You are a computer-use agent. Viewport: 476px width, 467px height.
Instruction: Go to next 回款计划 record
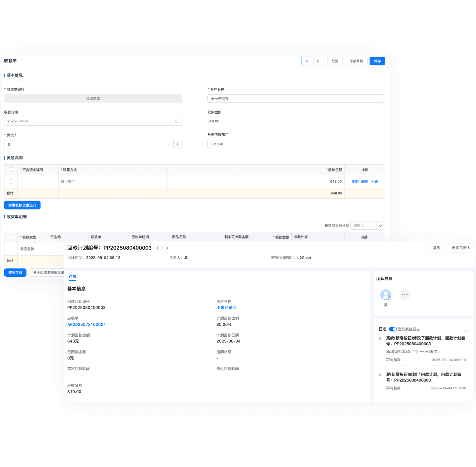click(x=167, y=248)
